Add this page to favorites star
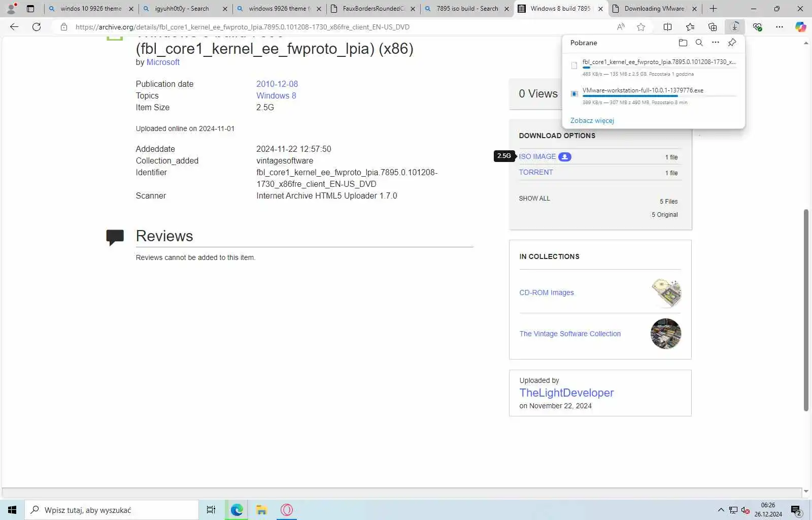Viewport: 812px width, 520px height. (641, 27)
